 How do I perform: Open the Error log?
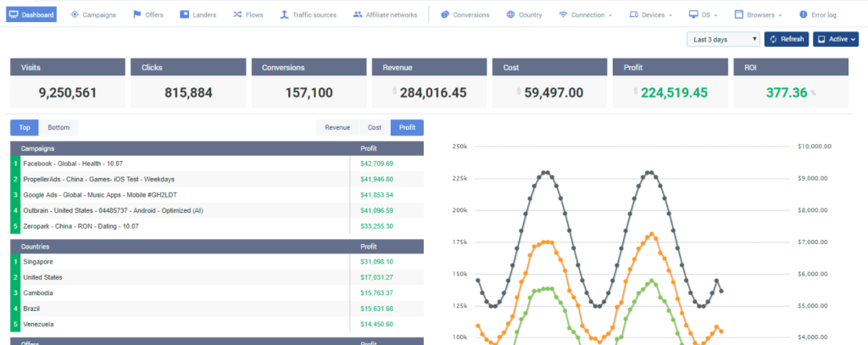point(818,15)
